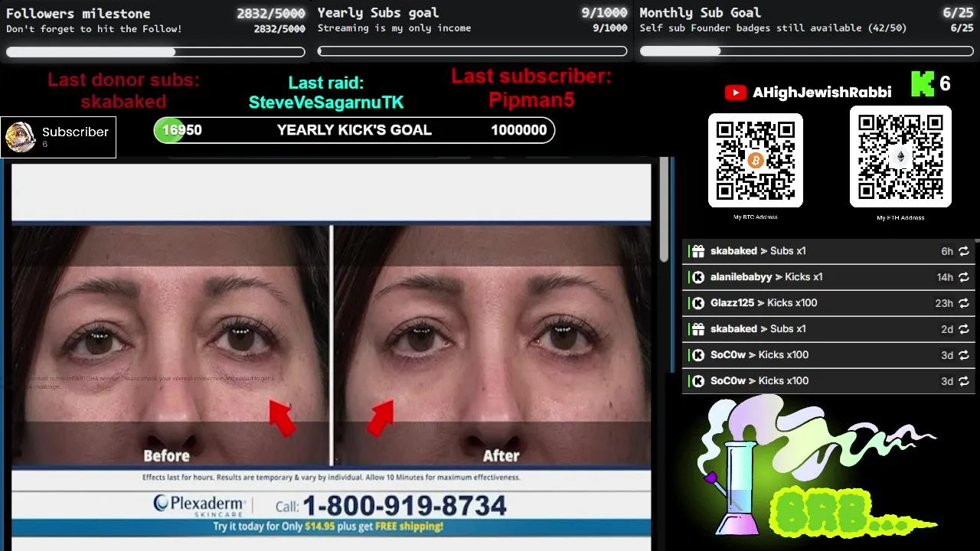
Task: Click the 'Followers milestone' title
Action: [x=78, y=13]
